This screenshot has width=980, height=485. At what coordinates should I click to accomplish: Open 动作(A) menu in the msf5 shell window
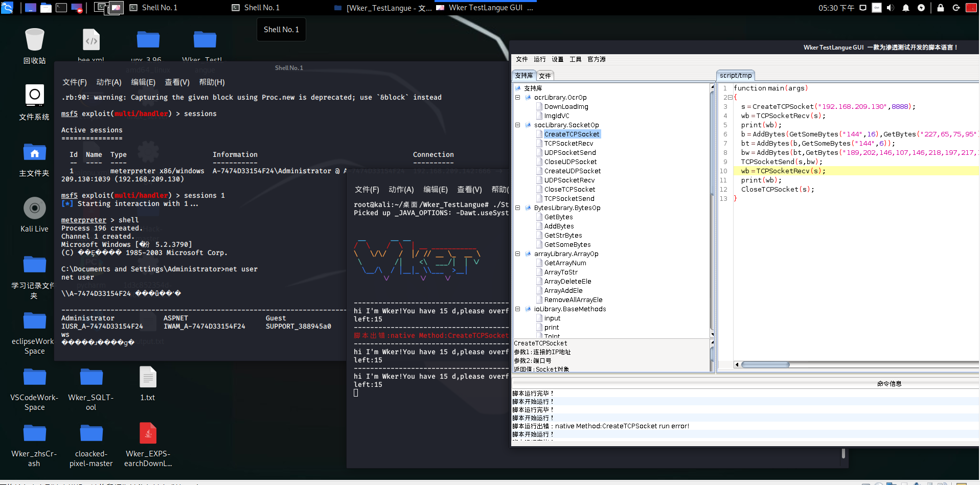109,82
